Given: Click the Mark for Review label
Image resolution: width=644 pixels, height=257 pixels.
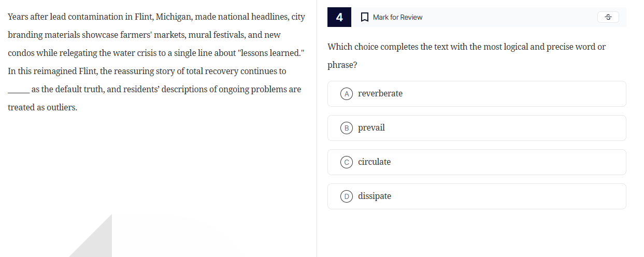Looking at the screenshot, I should [x=397, y=17].
